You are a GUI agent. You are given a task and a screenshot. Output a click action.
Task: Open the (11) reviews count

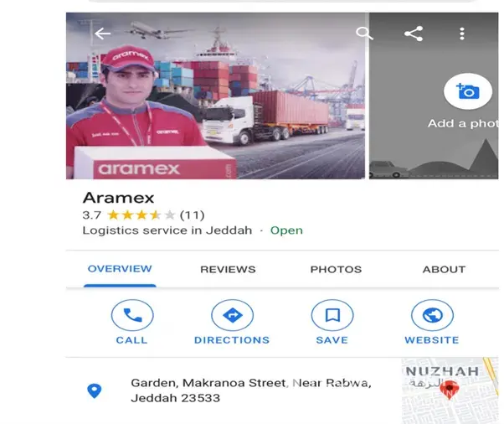(193, 215)
